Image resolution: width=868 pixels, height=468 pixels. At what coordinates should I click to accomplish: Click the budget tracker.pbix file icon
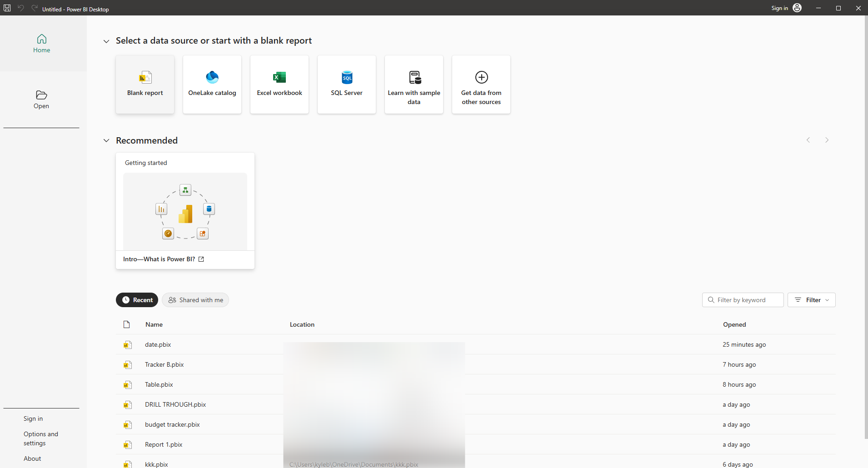[x=128, y=425]
